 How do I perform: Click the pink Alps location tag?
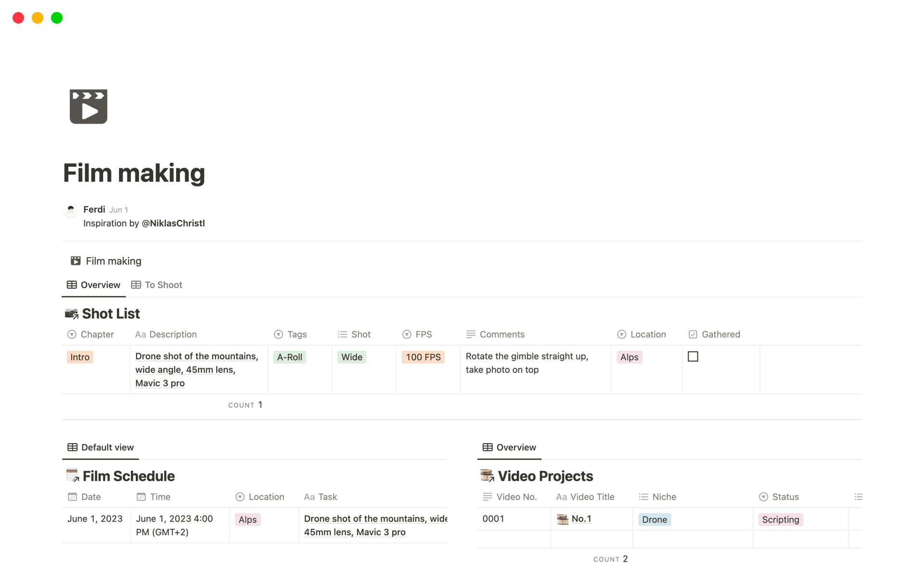pos(629,357)
